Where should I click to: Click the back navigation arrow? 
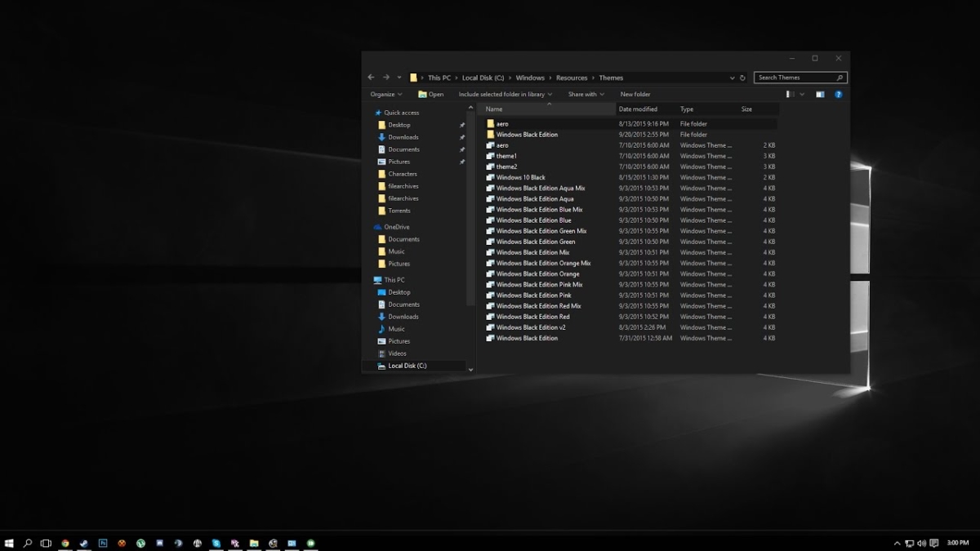pos(370,77)
